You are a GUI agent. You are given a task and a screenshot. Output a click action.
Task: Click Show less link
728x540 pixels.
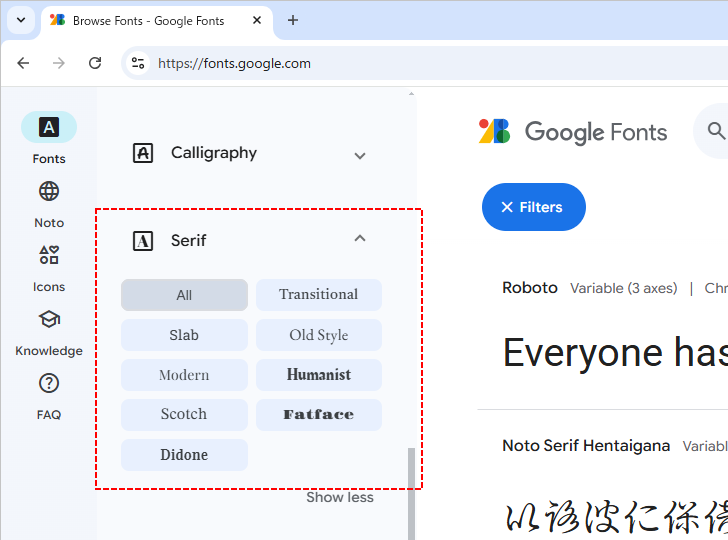(x=340, y=497)
